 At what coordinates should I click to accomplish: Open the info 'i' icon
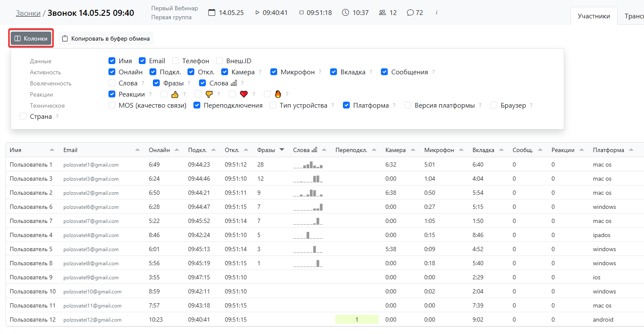[x=436, y=12]
